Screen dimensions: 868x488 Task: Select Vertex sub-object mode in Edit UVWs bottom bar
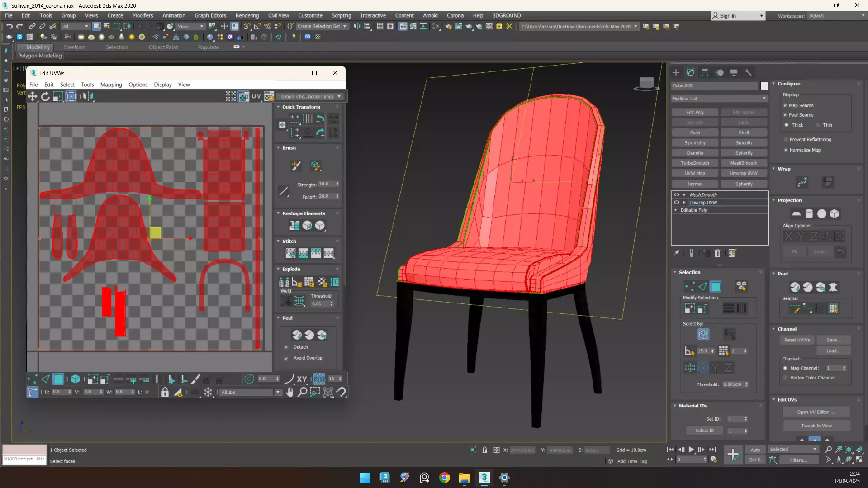[32, 379]
